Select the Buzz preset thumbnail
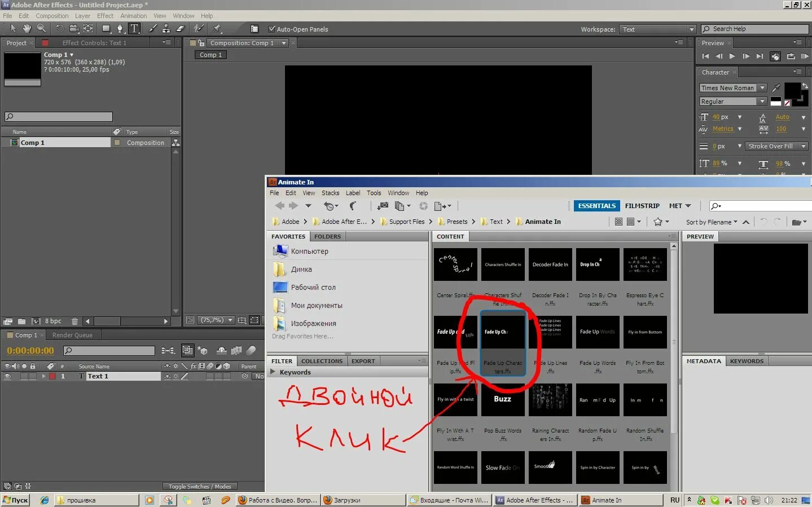 point(502,400)
